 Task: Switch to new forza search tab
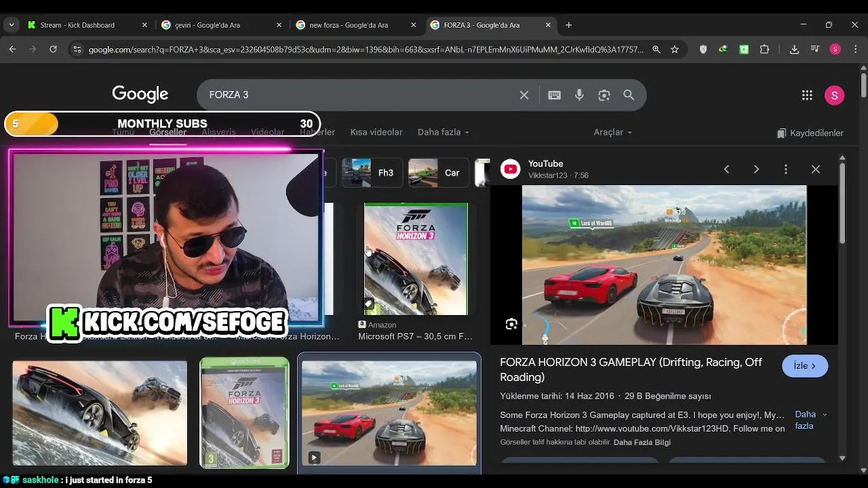356,25
